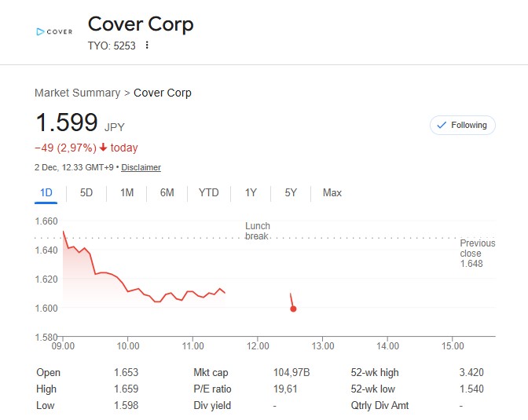Switch to the Max range tab

[332, 193]
